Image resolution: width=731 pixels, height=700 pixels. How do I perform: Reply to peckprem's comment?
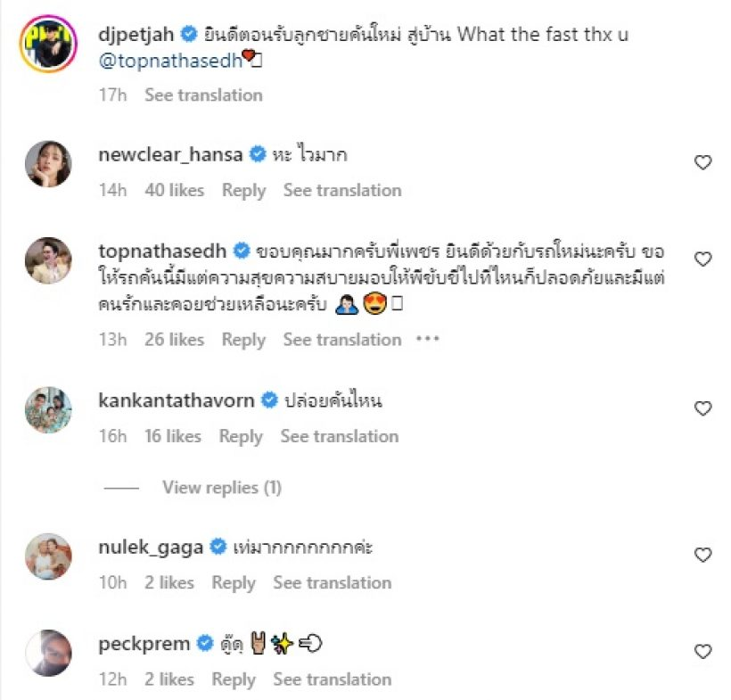click(x=234, y=679)
